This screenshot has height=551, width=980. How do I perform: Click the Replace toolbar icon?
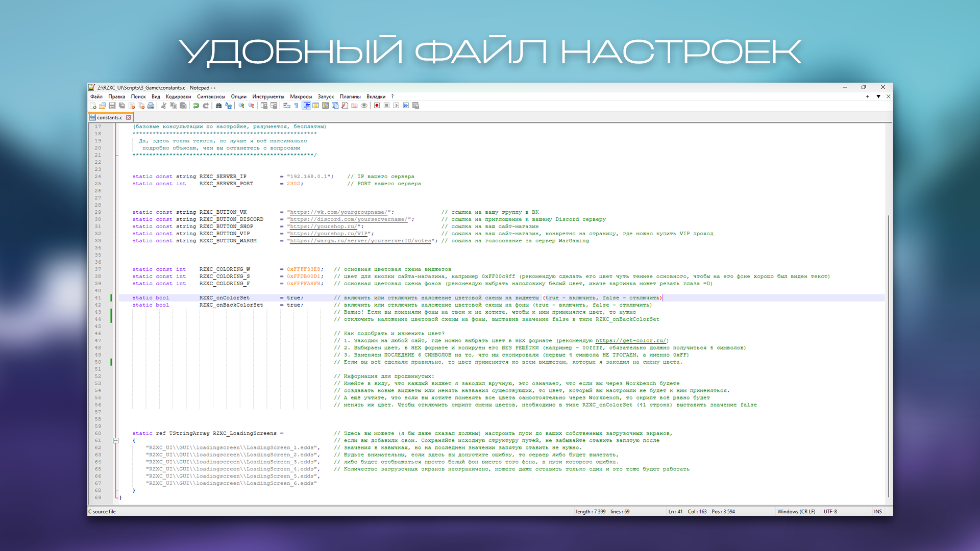[228, 106]
